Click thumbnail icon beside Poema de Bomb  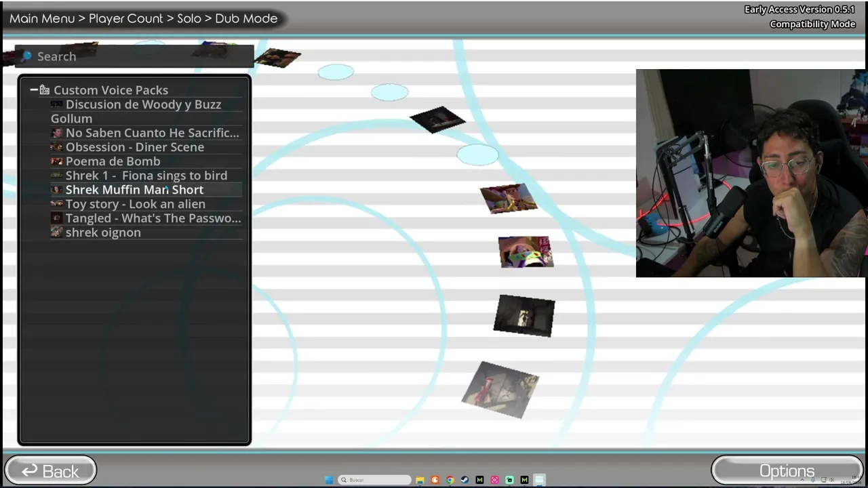(x=57, y=161)
